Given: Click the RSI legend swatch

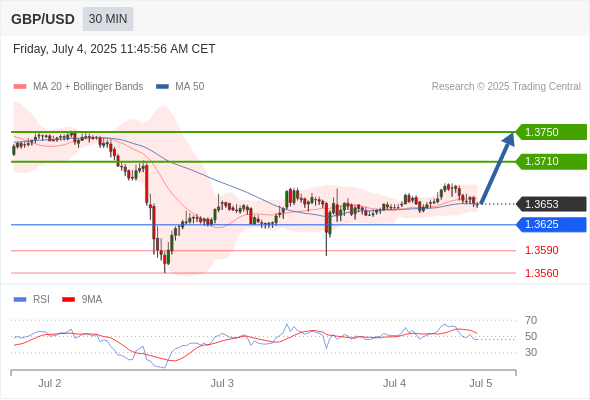Looking at the screenshot, I should (x=20, y=300).
